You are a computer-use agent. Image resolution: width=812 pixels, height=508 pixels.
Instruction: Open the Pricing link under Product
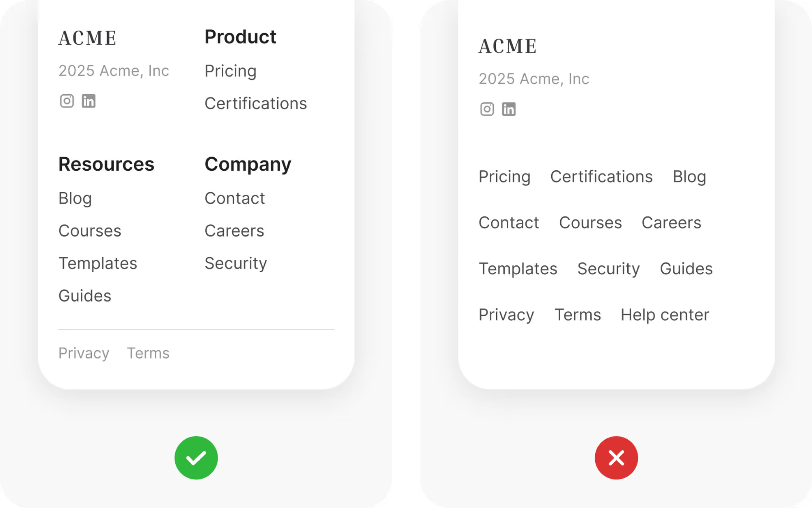(x=231, y=71)
